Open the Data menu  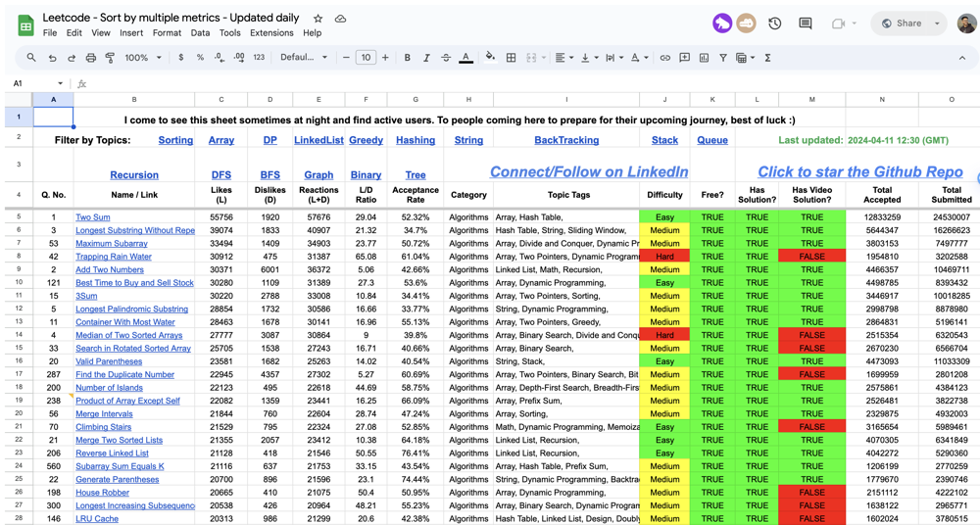coord(200,32)
